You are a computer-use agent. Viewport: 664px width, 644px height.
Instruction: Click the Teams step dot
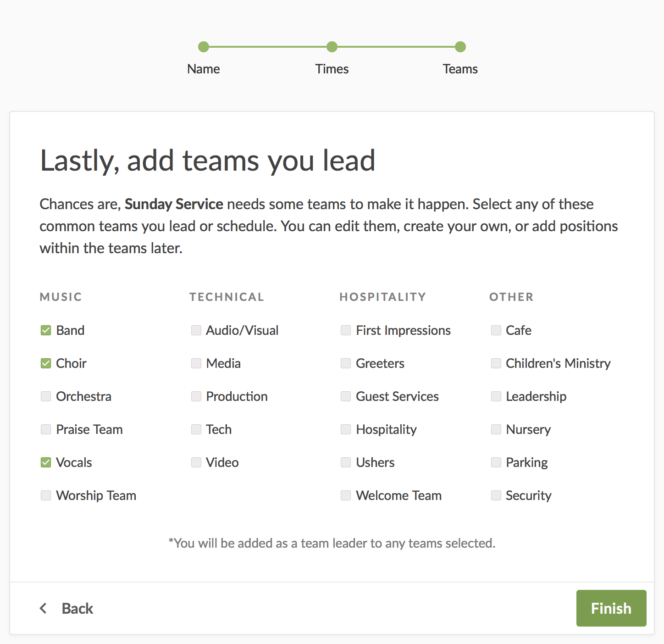[x=460, y=47]
